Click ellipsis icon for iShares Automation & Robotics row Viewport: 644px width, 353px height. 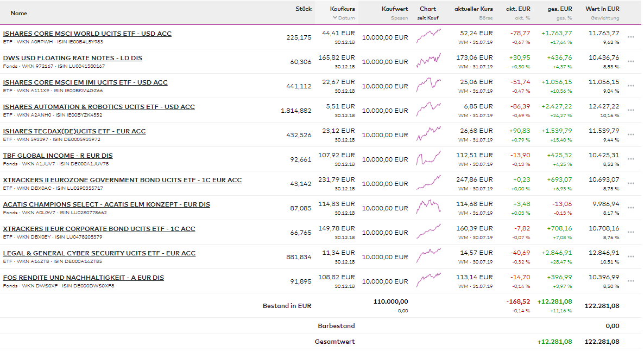click(x=630, y=111)
